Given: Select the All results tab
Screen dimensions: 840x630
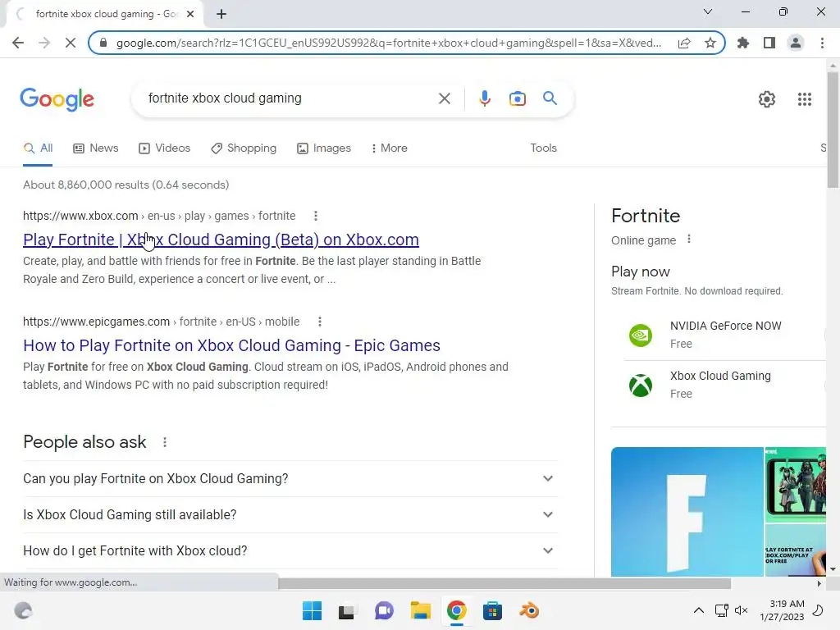Looking at the screenshot, I should (38, 148).
